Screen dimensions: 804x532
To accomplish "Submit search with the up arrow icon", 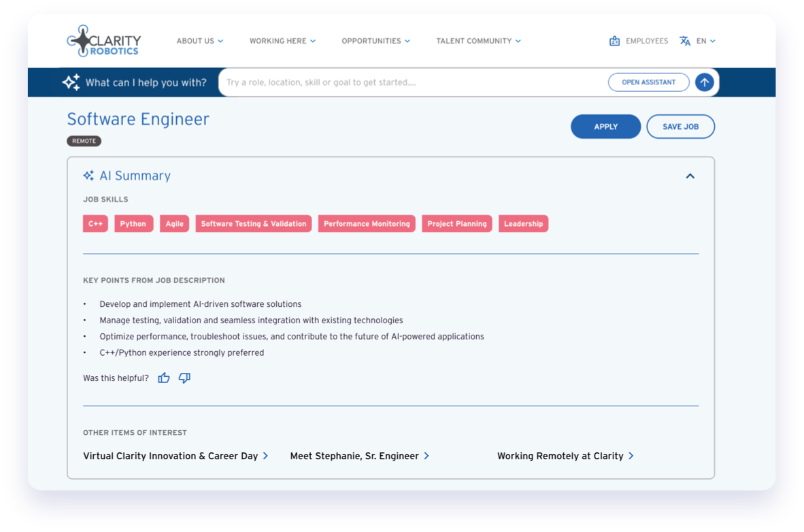I will click(705, 82).
